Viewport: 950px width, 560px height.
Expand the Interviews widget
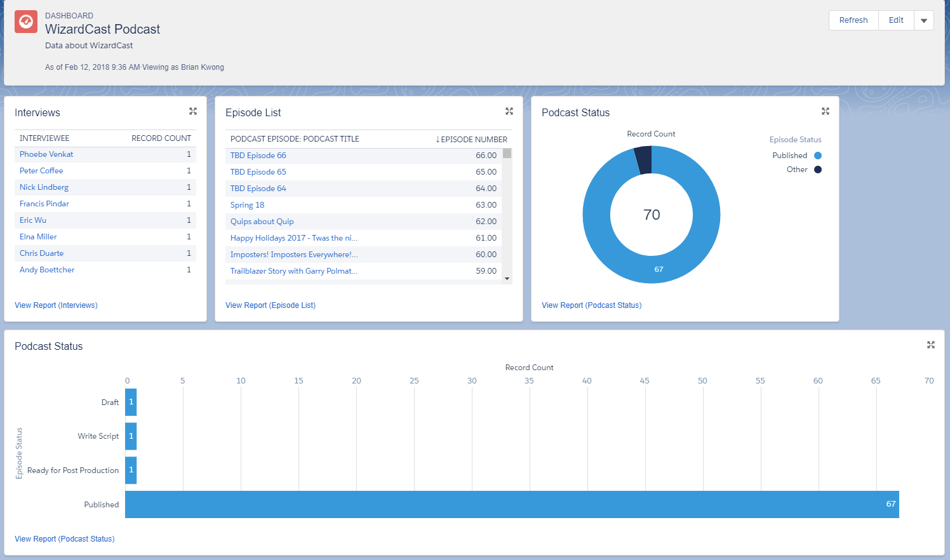[193, 111]
